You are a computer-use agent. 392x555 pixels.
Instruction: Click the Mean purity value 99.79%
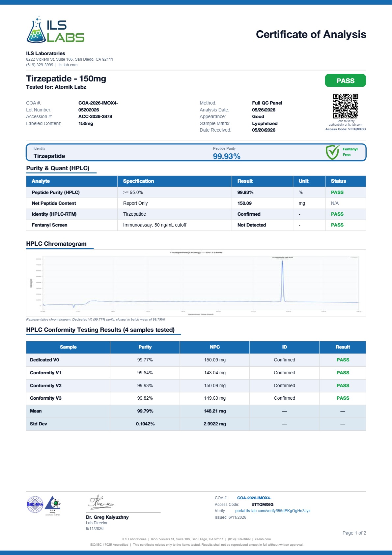(x=145, y=411)
